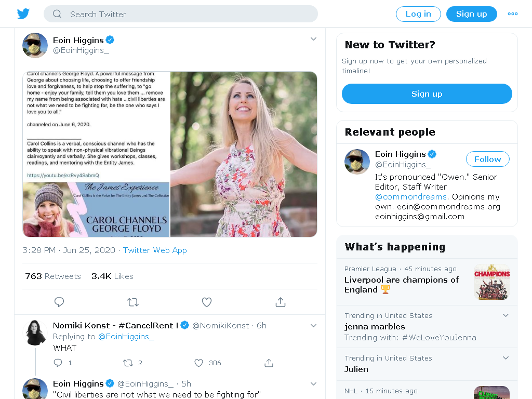Open options chevron on Nomiki Konst reply
The width and height of the screenshot is (532, 399).
(x=313, y=326)
